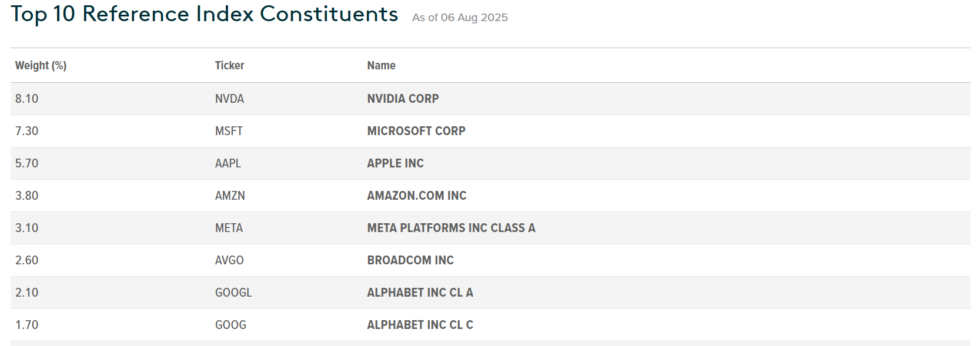The height and width of the screenshot is (346, 980).
Task: Click the AAPL ticker cell
Action: 228,163
